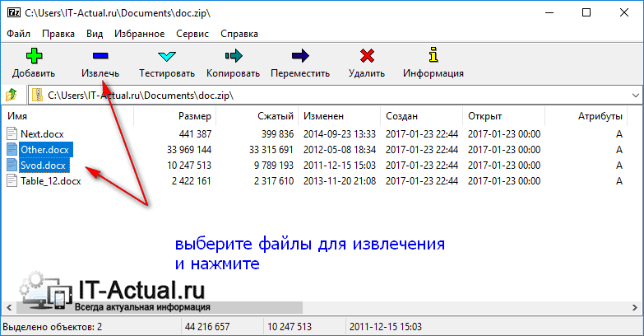Image resolution: width=644 pixels, height=336 pixels.
Task: Expand the address bar path dropdown
Action: click(636, 96)
